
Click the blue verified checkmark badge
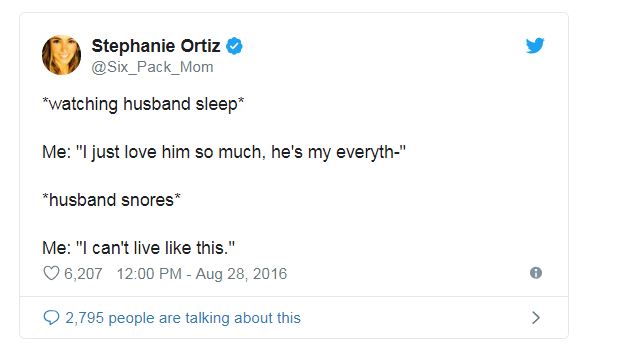click(234, 46)
